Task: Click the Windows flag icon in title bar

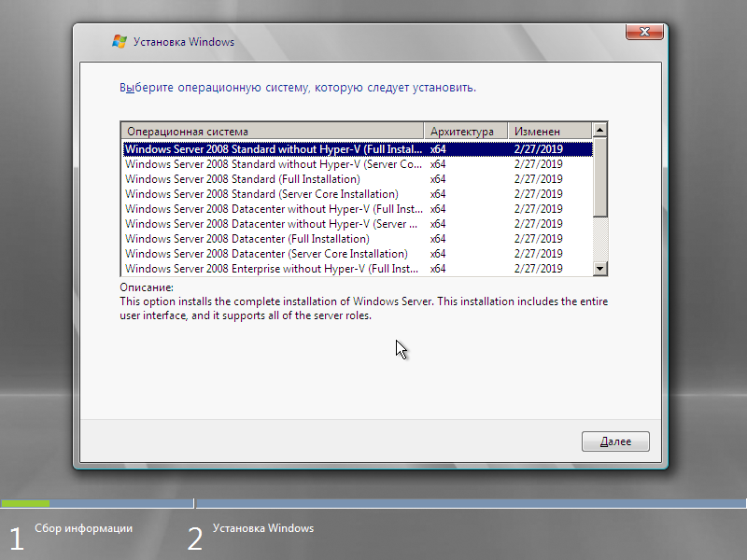Action: point(120,41)
